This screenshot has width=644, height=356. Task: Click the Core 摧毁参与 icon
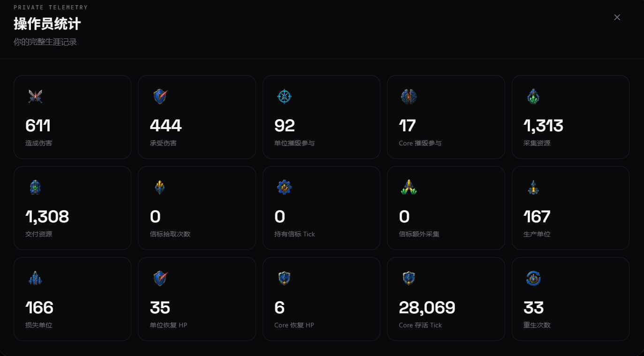point(409,97)
